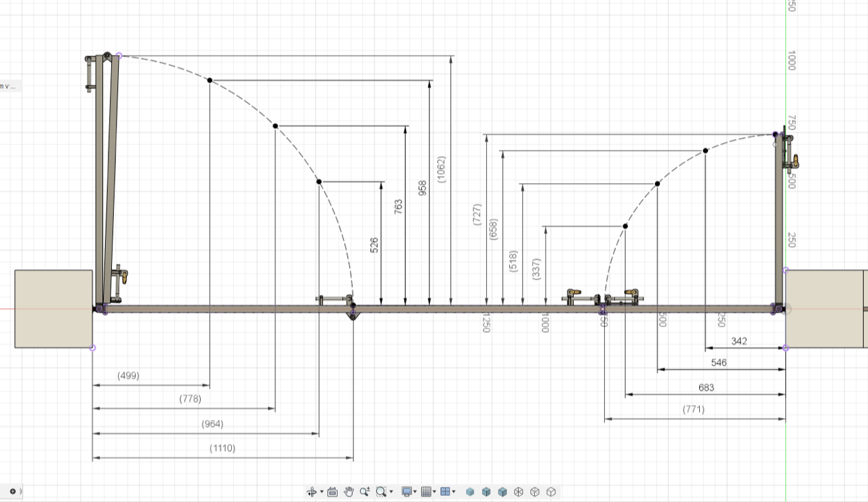Screen dimensions: 868x502
Task: Enable the last wireframe cube style
Action: (x=551, y=492)
